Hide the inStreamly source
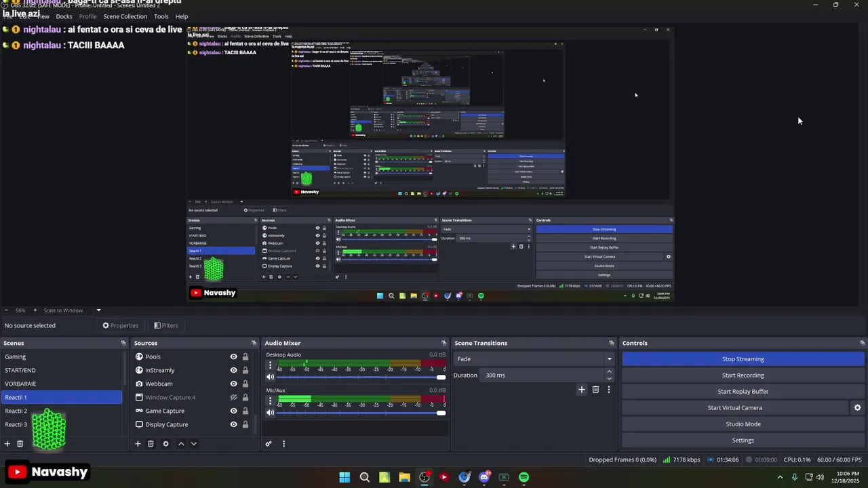This screenshot has height=488, width=868. tap(233, 370)
